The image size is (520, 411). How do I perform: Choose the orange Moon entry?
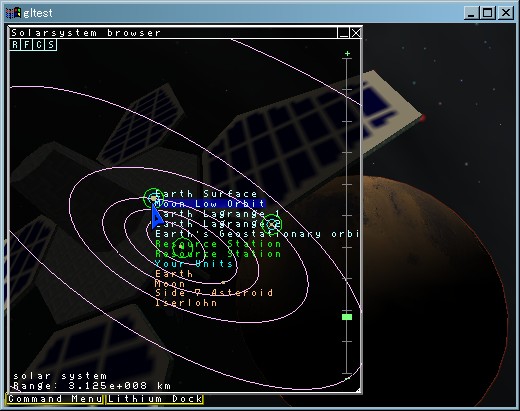tap(170, 284)
